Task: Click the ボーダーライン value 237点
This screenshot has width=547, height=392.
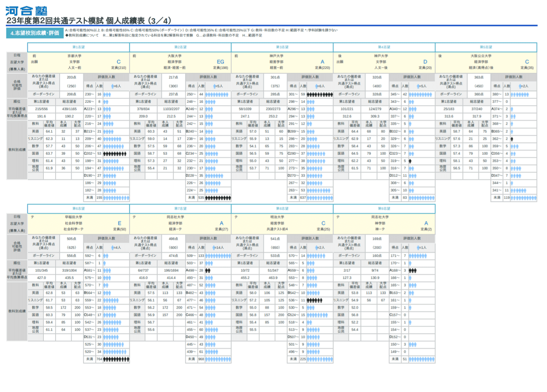Action: tap(173, 94)
